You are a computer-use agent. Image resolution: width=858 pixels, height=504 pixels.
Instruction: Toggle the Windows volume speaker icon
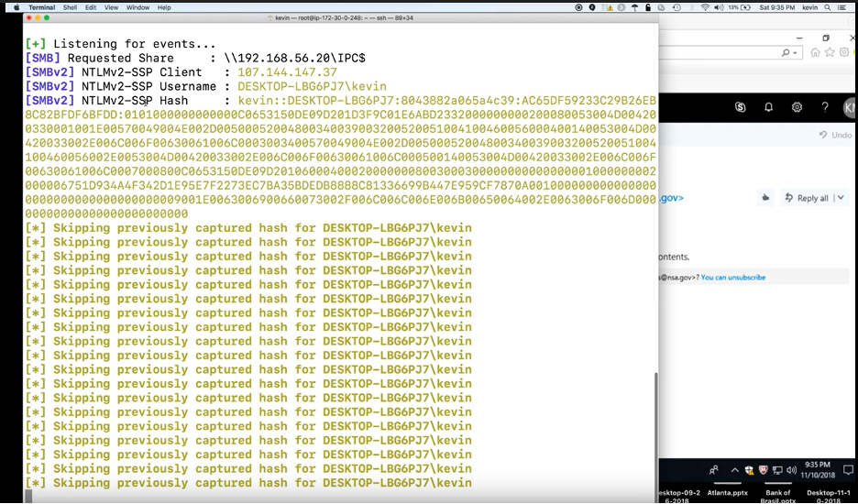790,470
